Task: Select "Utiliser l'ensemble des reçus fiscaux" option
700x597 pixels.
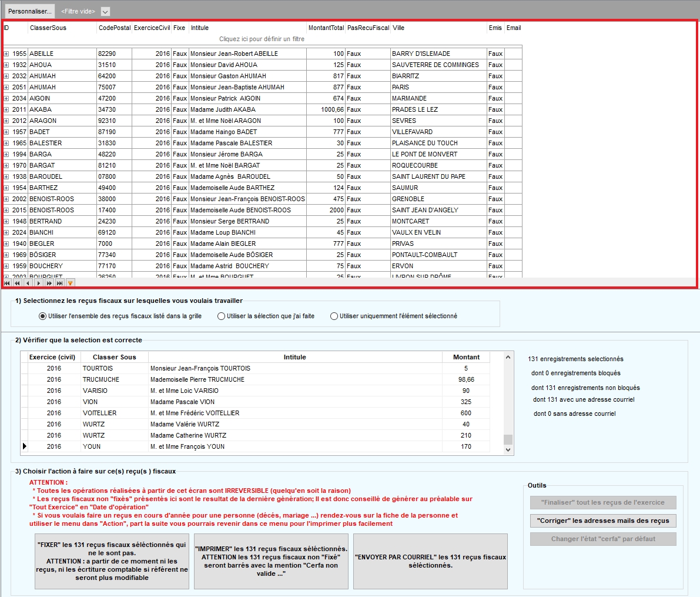Action: pos(42,316)
